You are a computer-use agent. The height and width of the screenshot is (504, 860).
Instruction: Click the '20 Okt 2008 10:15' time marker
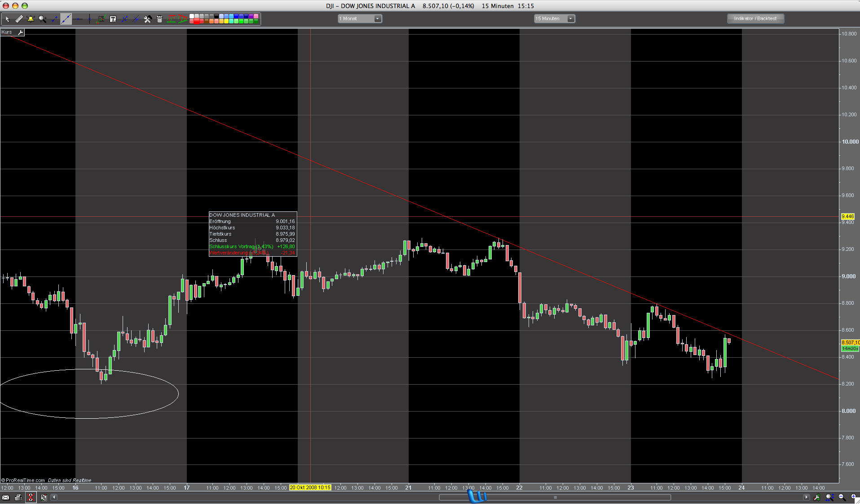tap(310, 487)
